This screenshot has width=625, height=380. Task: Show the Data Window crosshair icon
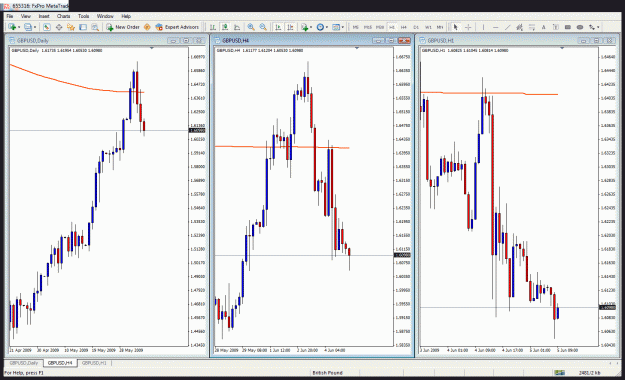click(x=59, y=27)
